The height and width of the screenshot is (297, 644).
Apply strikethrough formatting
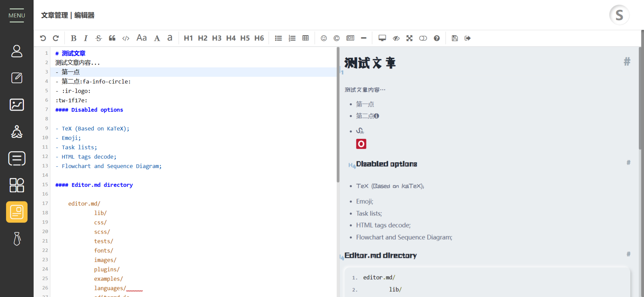tap(98, 38)
